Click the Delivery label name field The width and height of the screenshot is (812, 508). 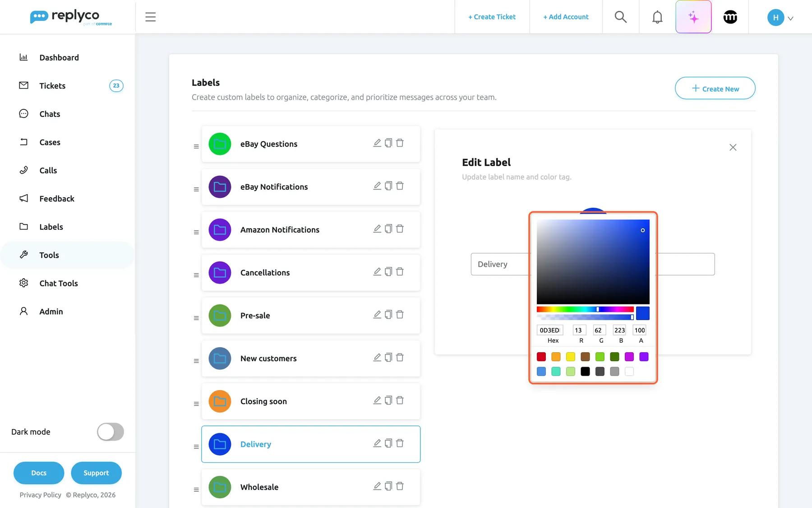pyautogui.click(x=592, y=264)
